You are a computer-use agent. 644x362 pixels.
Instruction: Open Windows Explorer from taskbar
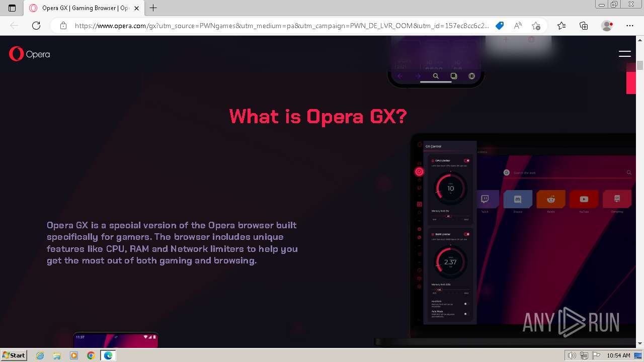coord(57,355)
